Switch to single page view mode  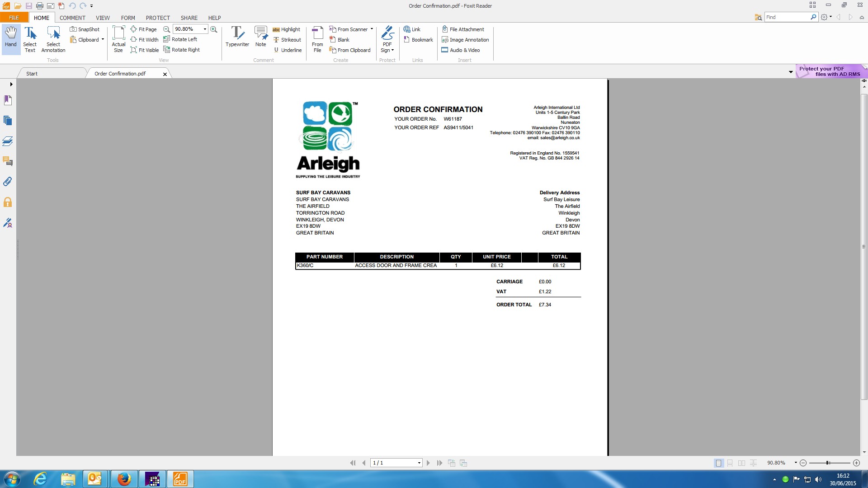pyautogui.click(x=718, y=463)
